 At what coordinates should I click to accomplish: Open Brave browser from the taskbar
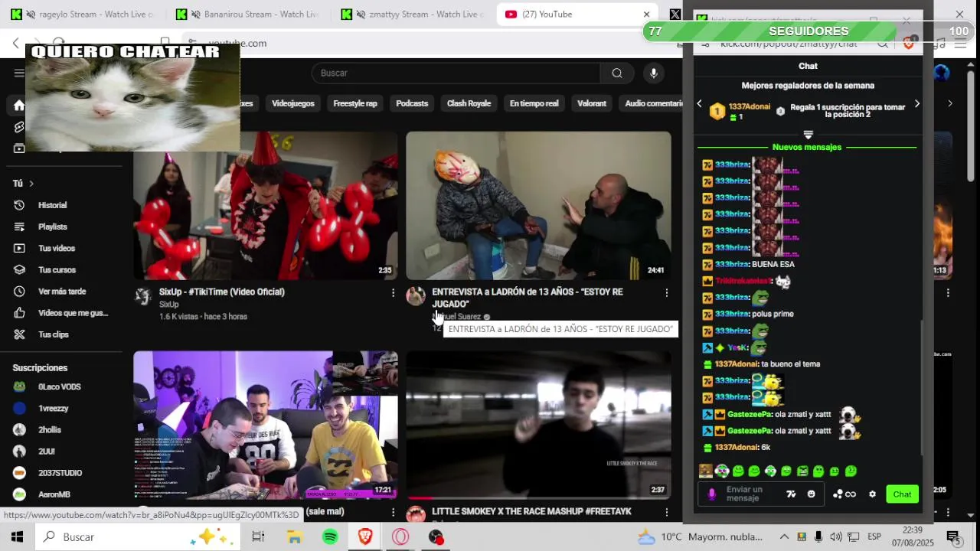click(x=365, y=537)
